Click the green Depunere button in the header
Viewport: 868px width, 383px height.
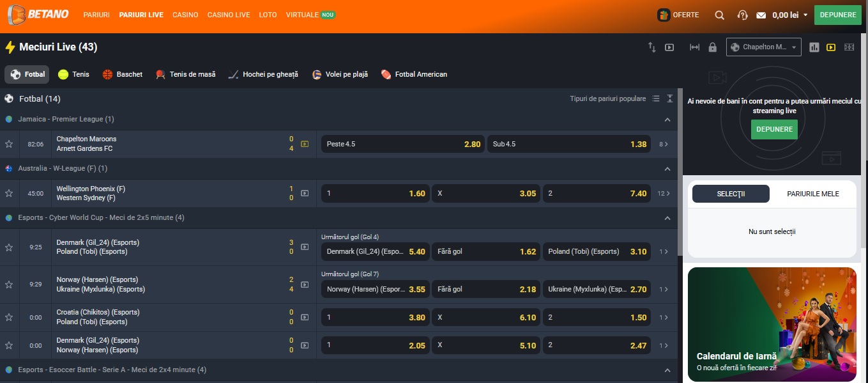(838, 15)
